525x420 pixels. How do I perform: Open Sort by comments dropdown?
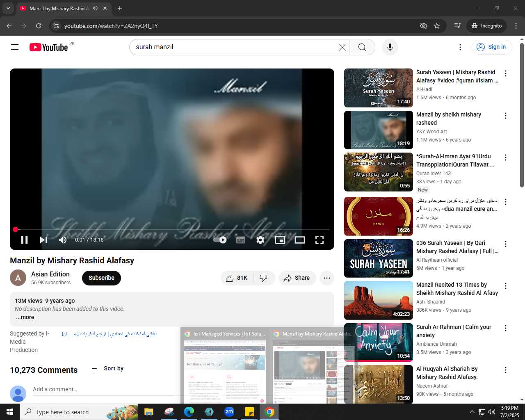(107, 368)
